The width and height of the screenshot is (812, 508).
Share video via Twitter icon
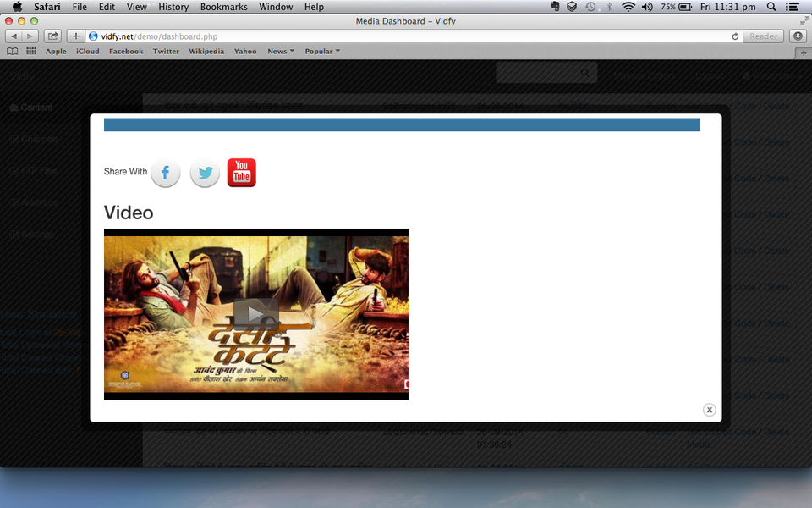(205, 173)
